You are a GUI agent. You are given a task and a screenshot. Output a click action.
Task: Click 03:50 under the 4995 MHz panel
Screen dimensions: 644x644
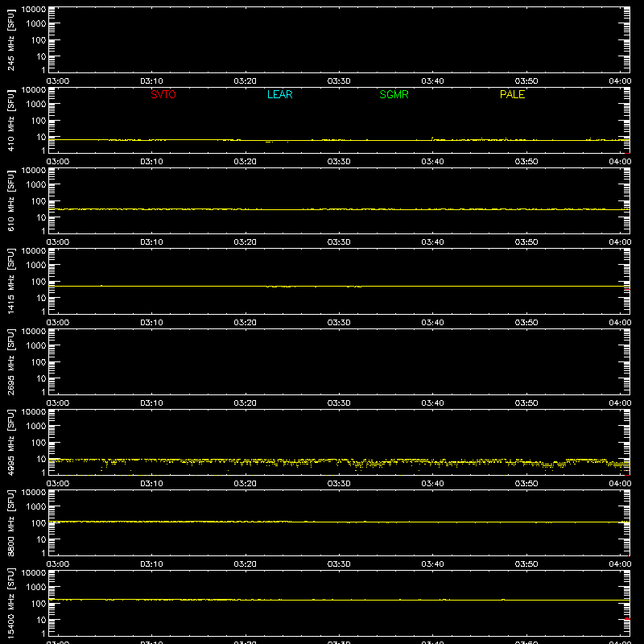[x=526, y=484]
